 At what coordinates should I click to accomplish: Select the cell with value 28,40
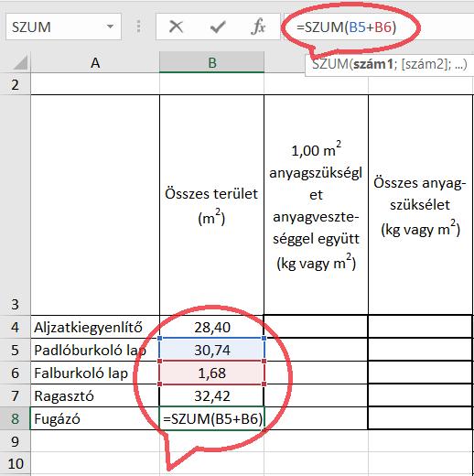coord(211,327)
